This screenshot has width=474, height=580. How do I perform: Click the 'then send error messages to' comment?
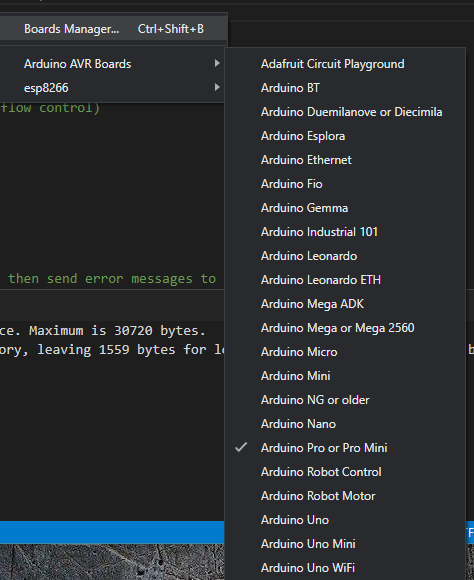[112, 279]
